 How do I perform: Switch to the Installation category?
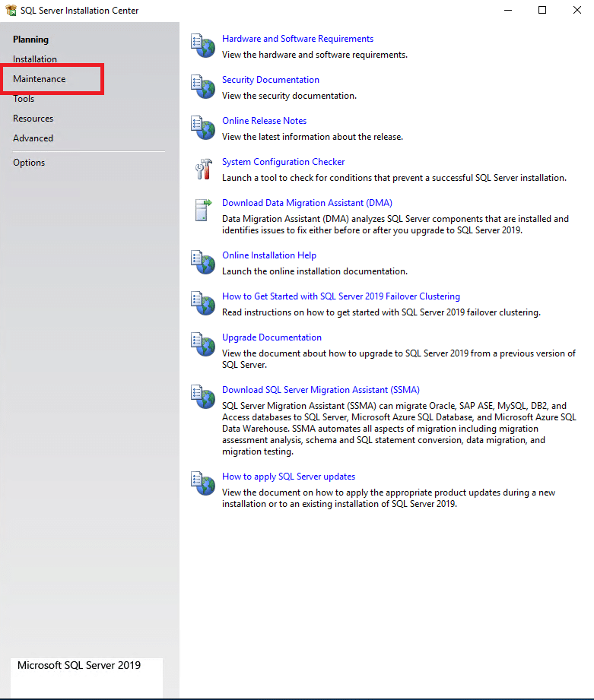35,59
